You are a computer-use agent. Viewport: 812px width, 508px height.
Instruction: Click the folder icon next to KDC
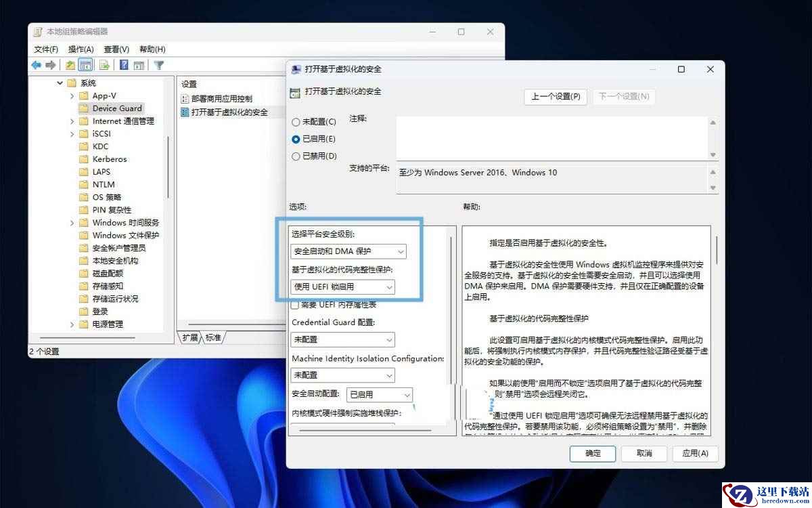pos(84,146)
